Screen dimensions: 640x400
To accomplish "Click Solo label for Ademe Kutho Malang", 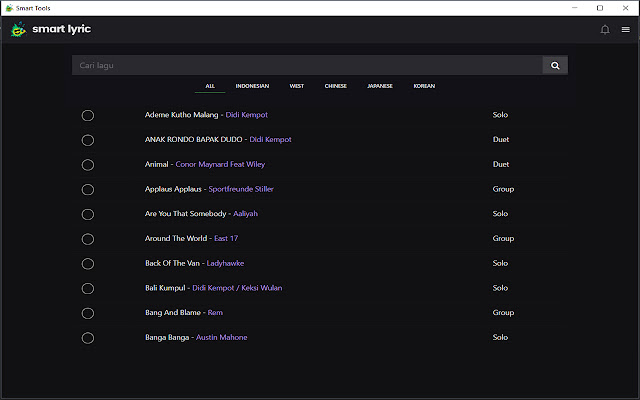I will tap(500, 115).
